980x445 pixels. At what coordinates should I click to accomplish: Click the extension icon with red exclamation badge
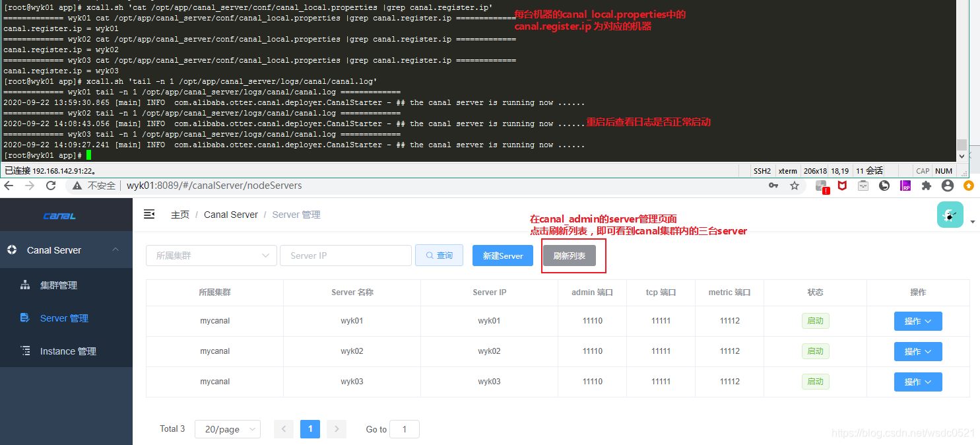[x=822, y=187]
